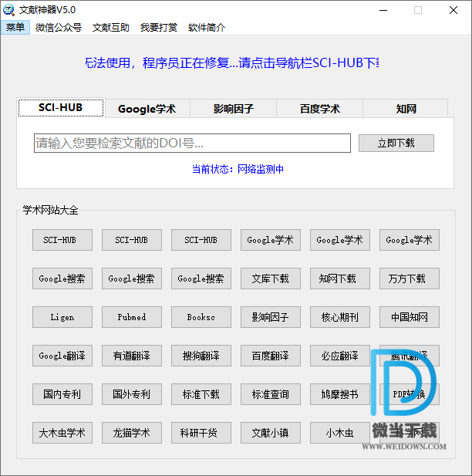Open the 鸠摩搜书 button
This screenshot has height=476, width=472.
(339, 394)
